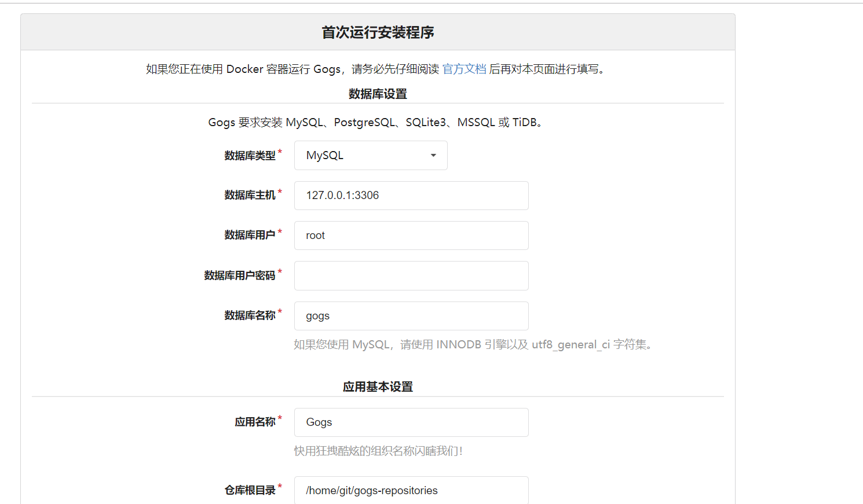Click the 仓库根目录 path input
The width and height of the screenshot is (863, 504).
click(x=411, y=490)
